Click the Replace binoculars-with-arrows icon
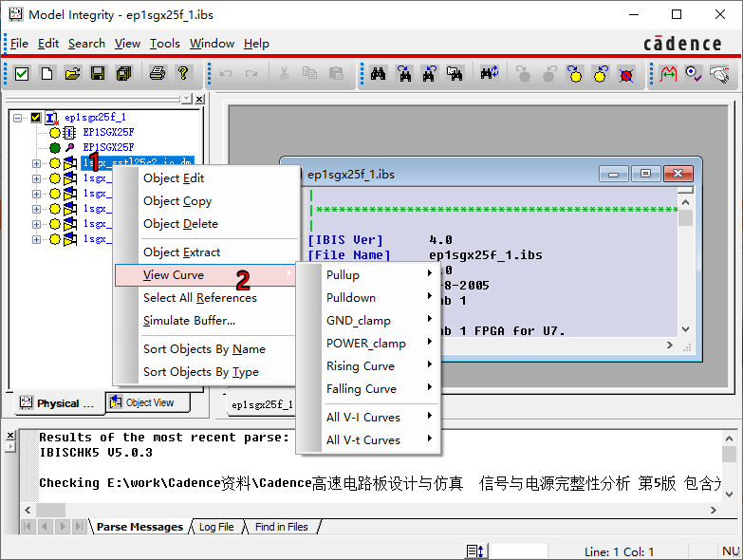The width and height of the screenshot is (743, 560). coord(489,74)
